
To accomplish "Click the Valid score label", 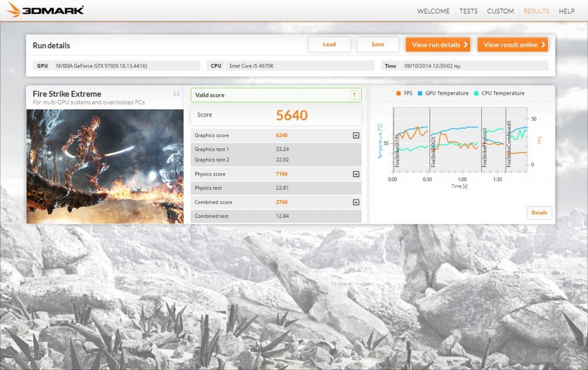I will 209,95.
